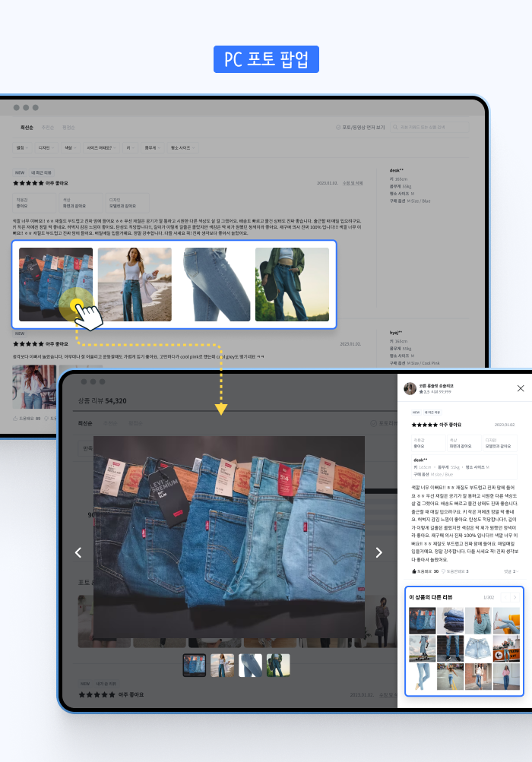Open the 별점 filter dropdown

pyautogui.click(x=22, y=147)
